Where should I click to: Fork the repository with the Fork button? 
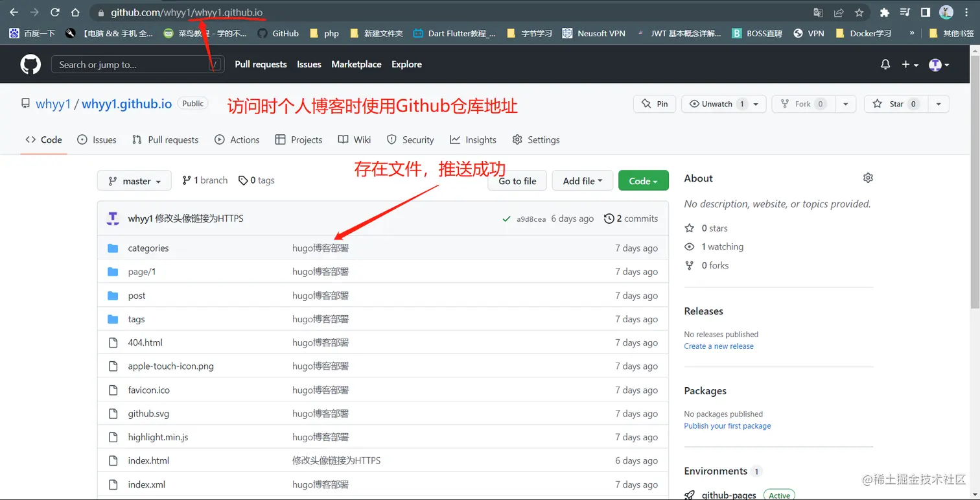pyautogui.click(x=804, y=104)
